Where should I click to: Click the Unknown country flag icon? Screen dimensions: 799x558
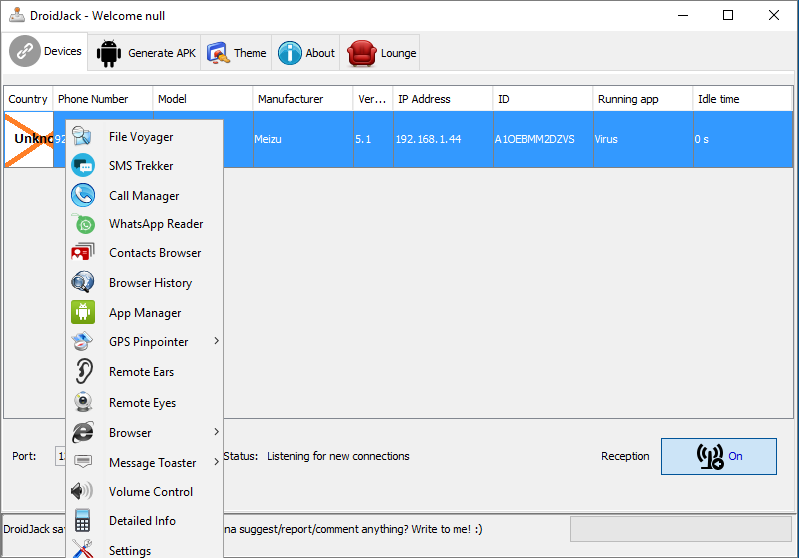coord(29,140)
